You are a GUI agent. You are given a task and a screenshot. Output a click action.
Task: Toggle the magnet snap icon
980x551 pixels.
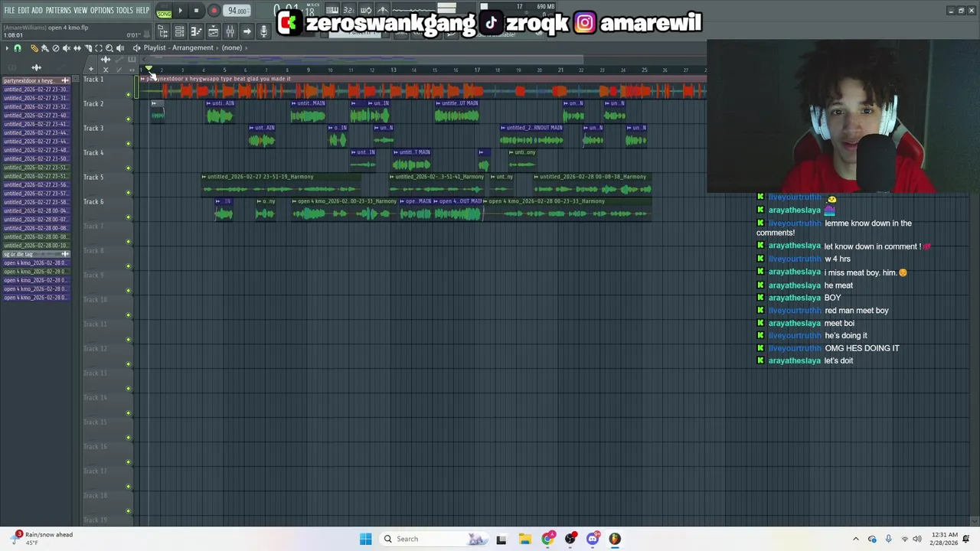[x=17, y=48]
